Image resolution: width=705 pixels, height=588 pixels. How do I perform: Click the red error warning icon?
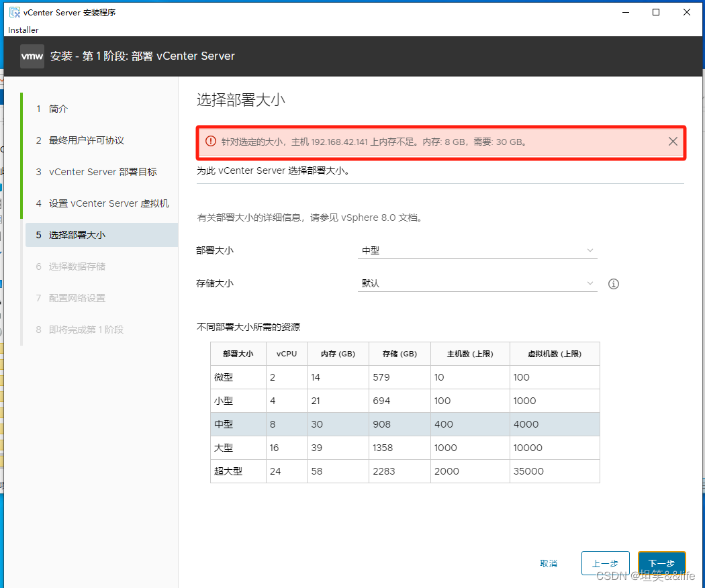coord(210,141)
